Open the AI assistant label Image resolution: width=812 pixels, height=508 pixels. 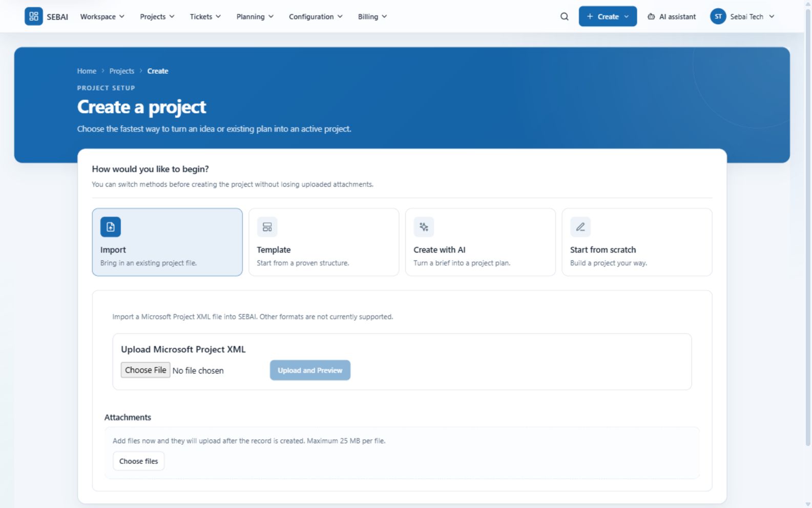(x=677, y=16)
